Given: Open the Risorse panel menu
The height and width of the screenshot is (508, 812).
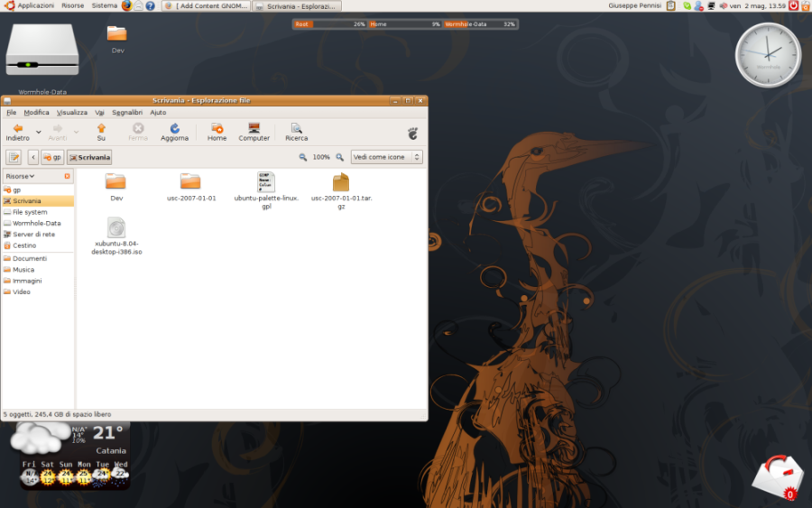Looking at the screenshot, I should pyautogui.click(x=72, y=5).
